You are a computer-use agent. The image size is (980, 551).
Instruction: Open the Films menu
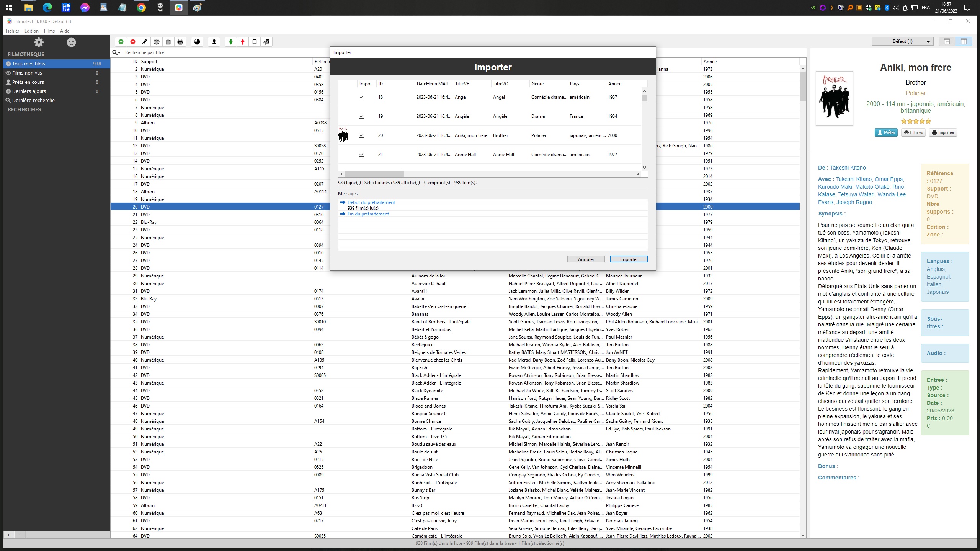coord(49,31)
